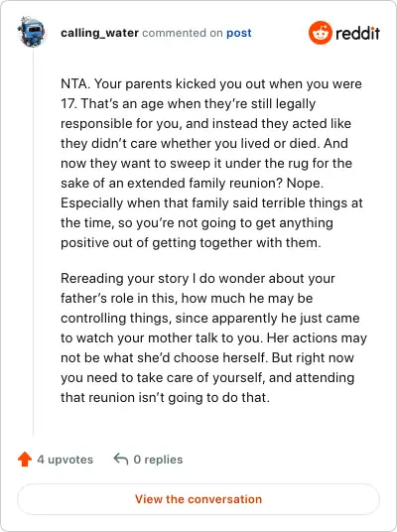
Task: Open the calling_water username profile link
Action: coord(100,33)
